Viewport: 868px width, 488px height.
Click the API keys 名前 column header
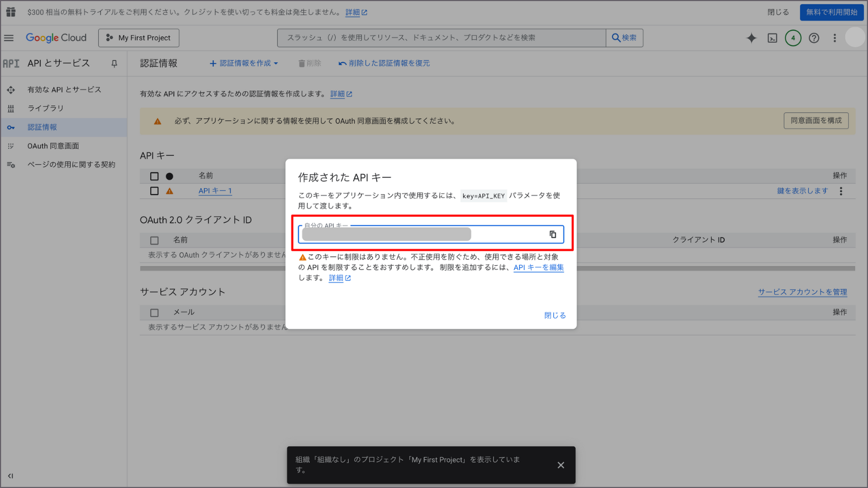(206, 176)
